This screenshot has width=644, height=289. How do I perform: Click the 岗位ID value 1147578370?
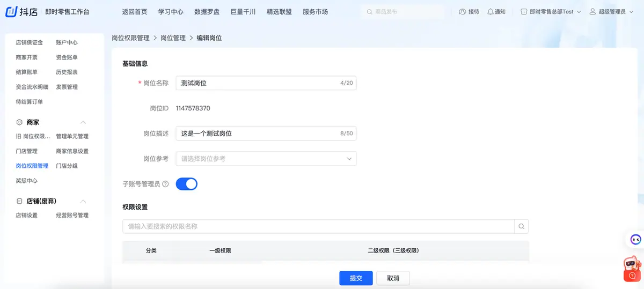193,108
